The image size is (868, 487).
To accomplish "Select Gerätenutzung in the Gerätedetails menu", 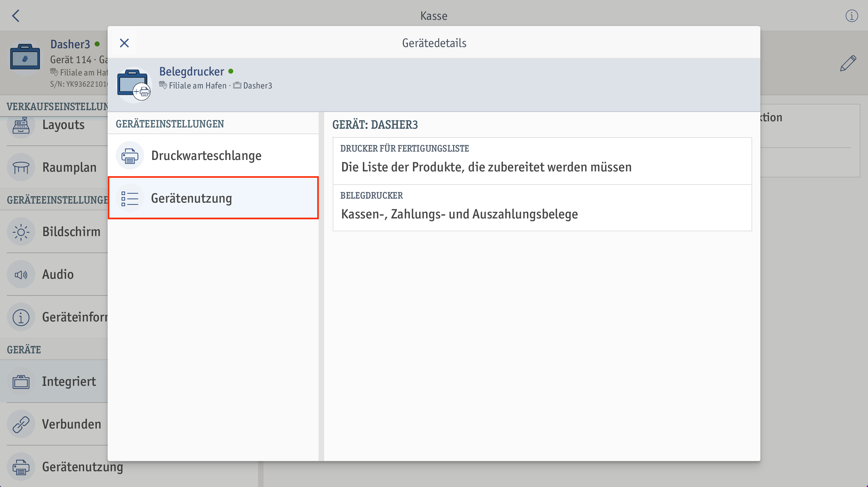I will point(213,198).
